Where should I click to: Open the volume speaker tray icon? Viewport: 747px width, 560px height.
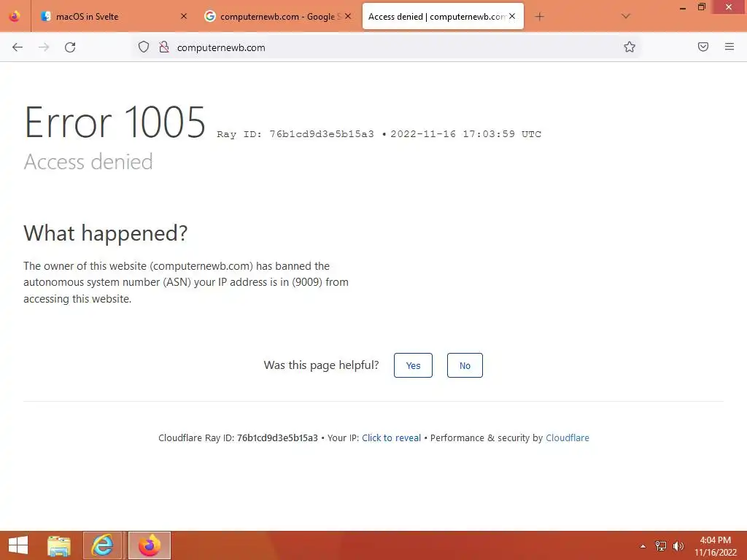[678, 546]
